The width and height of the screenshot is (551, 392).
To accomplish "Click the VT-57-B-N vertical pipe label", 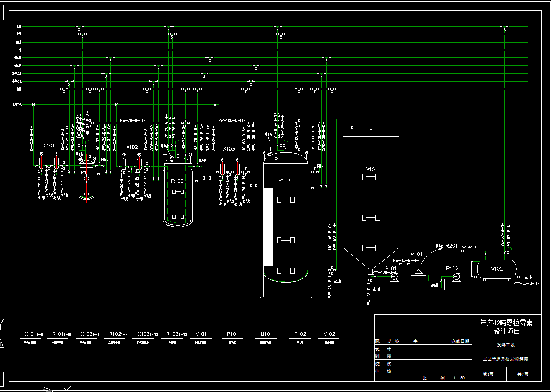I will (509, 235).
